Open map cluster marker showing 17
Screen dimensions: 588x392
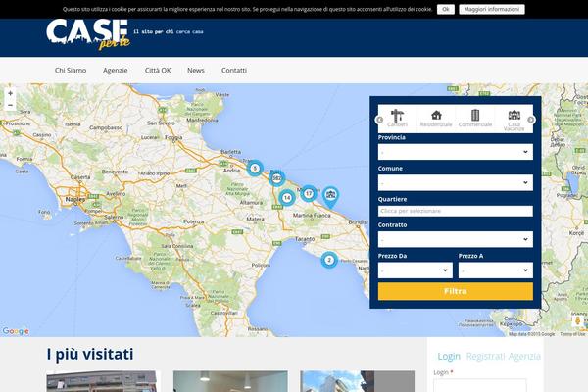pyautogui.click(x=309, y=194)
